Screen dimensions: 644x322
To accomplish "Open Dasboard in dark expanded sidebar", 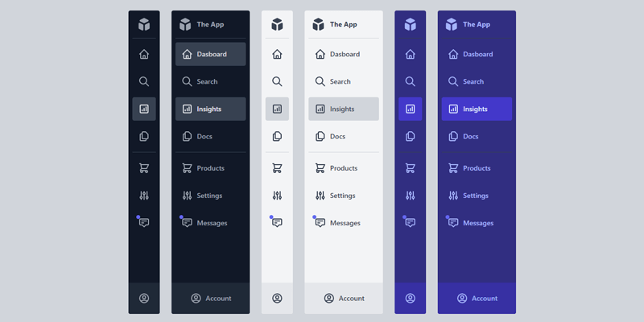I will point(210,55).
